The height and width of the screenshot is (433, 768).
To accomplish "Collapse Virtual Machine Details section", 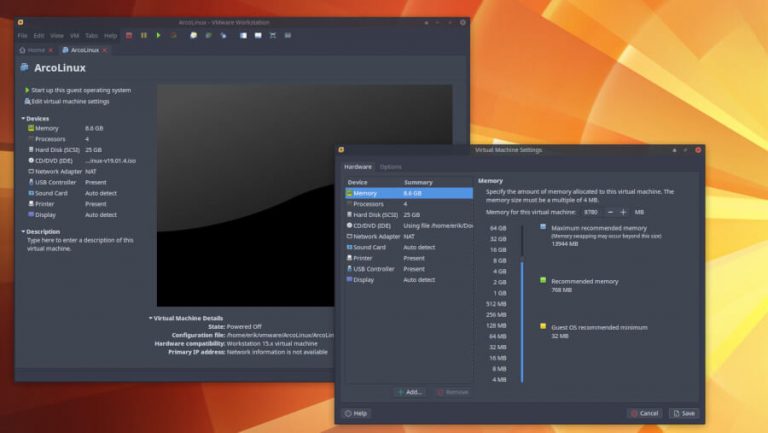I will (x=150, y=318).
